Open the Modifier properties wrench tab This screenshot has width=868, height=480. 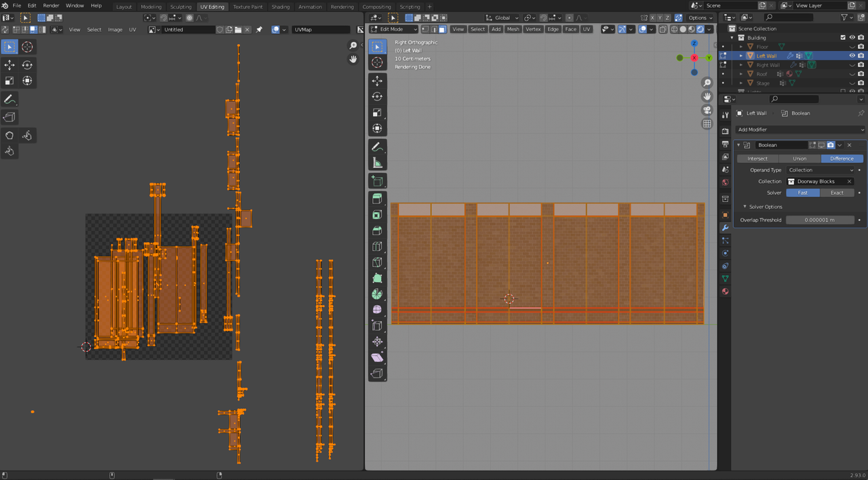coord(725,228)
